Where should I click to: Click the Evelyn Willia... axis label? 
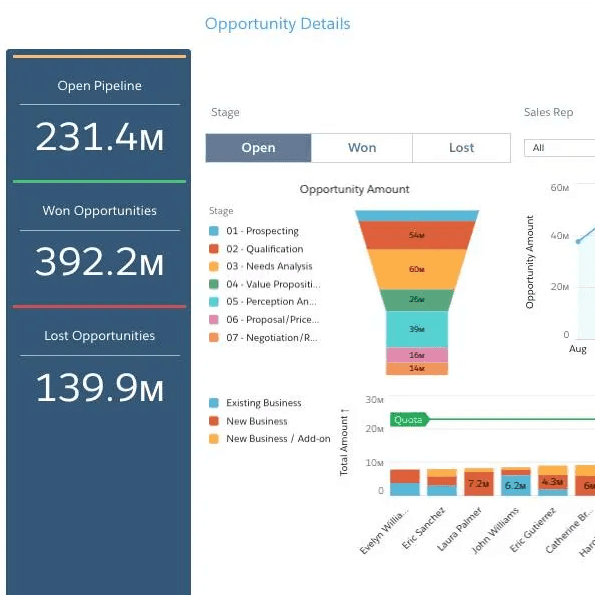[384, 532]
